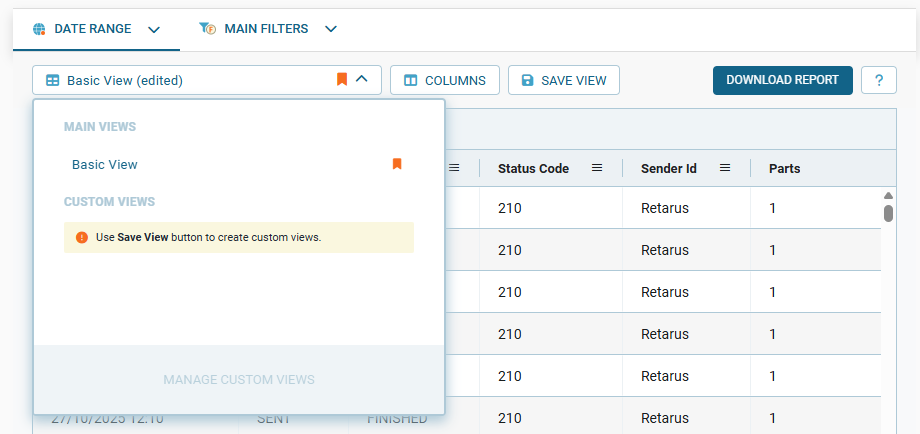Click the globe icon beside Date Range
Image resolution: width=920 pixels, height=434 pixels.
39,29
